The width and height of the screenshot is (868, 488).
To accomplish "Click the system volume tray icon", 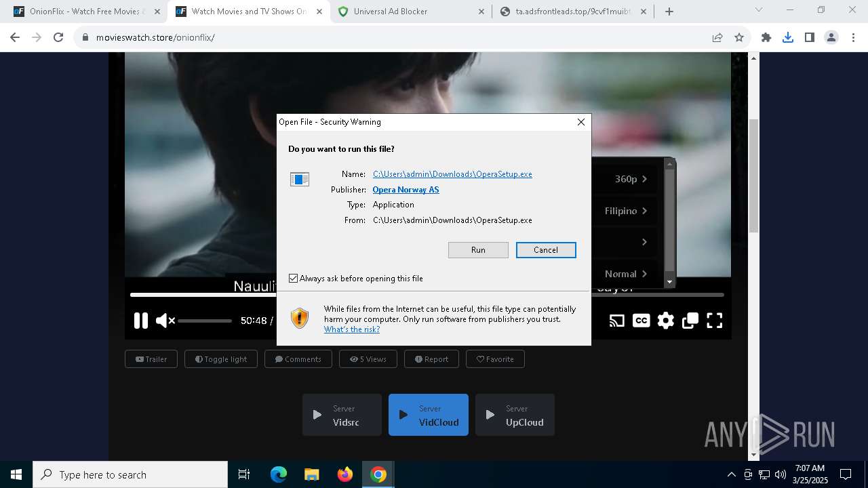I will pyautogui.click(x=781, y=474).
